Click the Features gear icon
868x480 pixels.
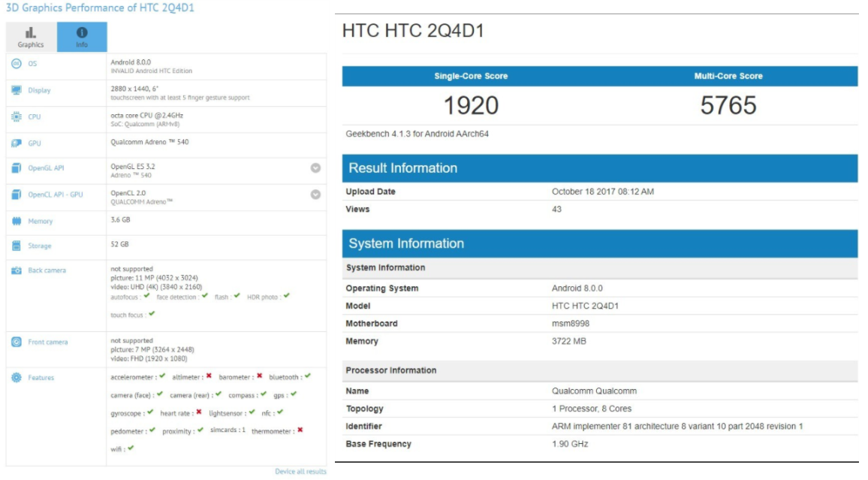point(17,378)
